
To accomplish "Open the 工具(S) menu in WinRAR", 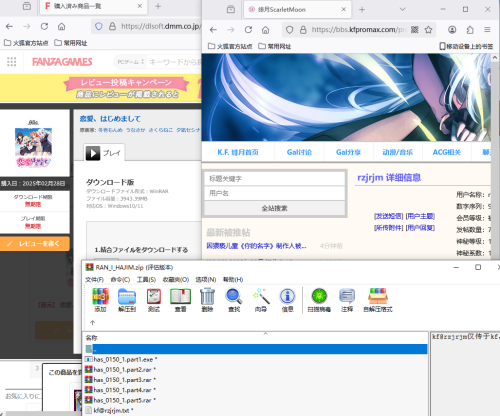I will 146,279.
